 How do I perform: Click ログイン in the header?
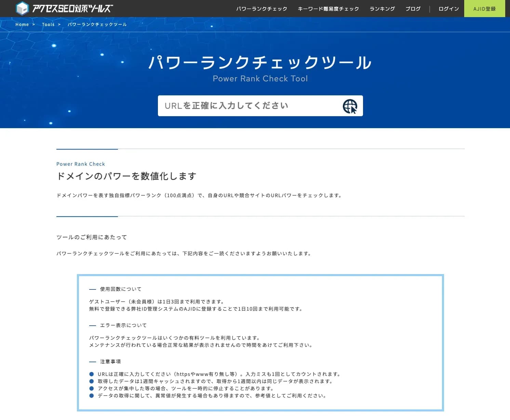pos(448,9)
